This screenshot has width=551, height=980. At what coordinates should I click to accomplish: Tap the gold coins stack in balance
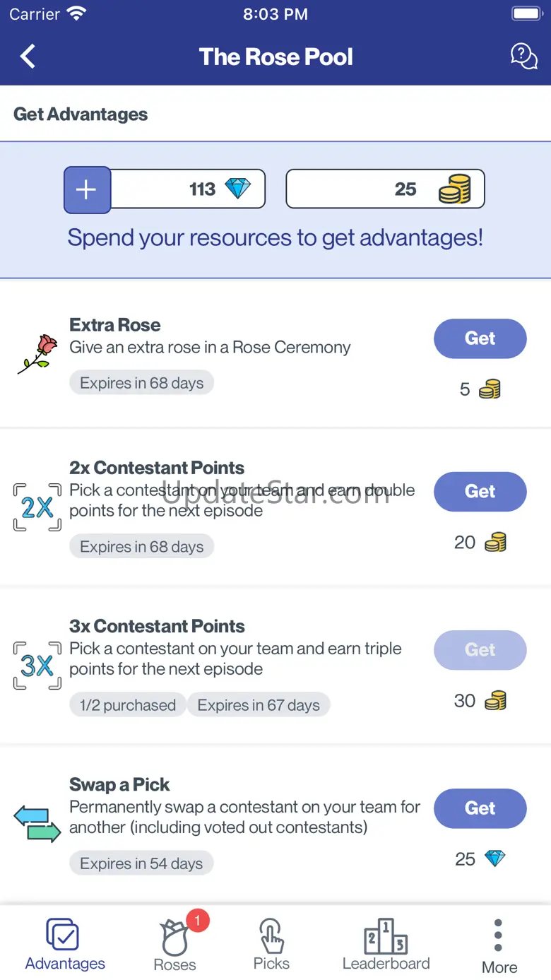click(454, 189)
